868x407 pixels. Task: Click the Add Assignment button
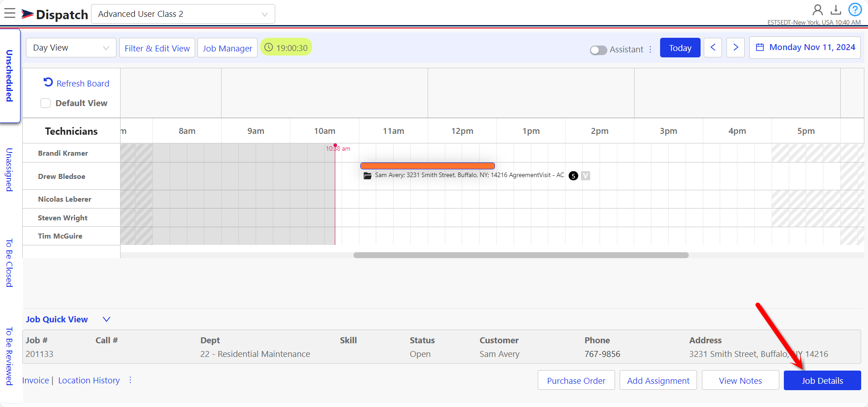(658, 380)
